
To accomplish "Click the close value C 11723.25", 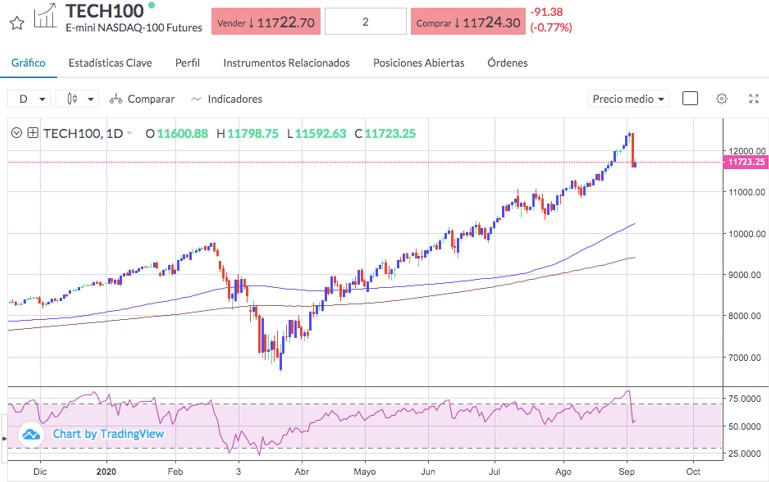I will pos(385,134).
